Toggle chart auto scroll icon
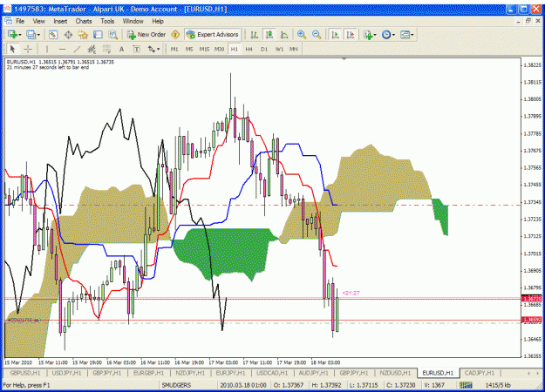545x392 pixels. point(336,35)
